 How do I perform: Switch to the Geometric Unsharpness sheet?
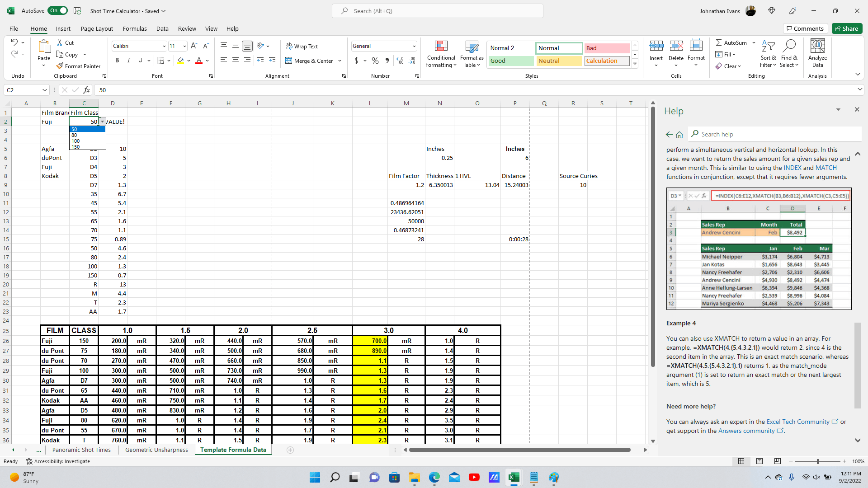pos(156,450)
